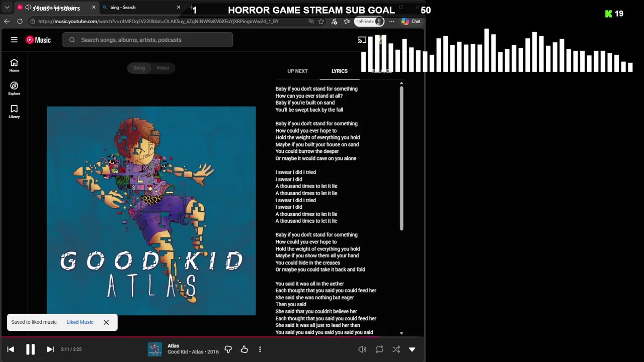
Task: Open Library in the sidebar
Action: [x=14, y=112]
